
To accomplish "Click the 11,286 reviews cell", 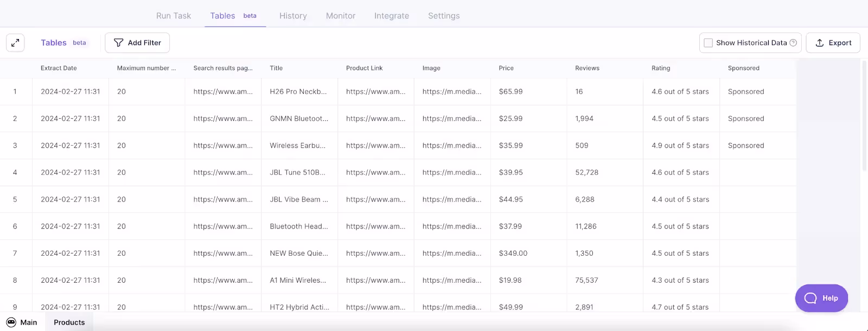I will (605, 226).
